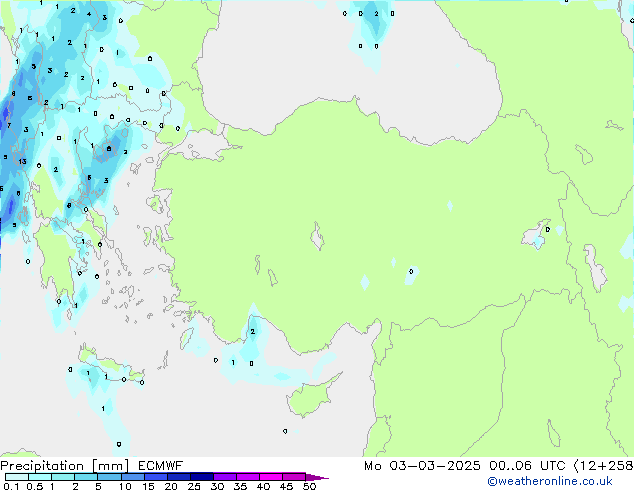This screenshot has height=490, width=634.
Task: Select the 25–30 mm dark navy legend box
Action: (x=202, y=477)
